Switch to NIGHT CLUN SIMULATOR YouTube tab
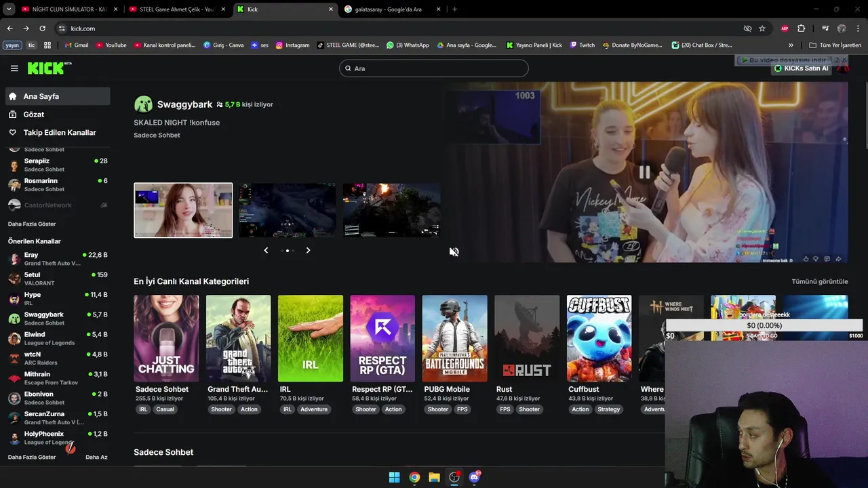Screen dimensions: 868x488 (x=68, y=9)
